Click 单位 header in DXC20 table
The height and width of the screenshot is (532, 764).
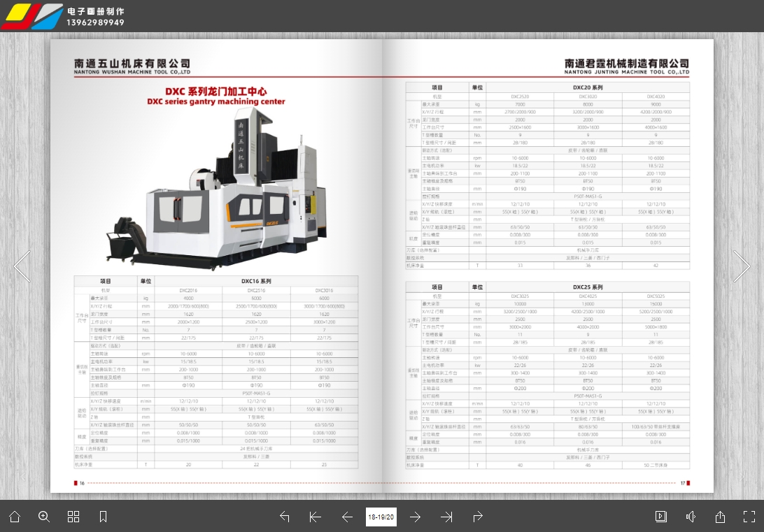click(x=477, y=87)
